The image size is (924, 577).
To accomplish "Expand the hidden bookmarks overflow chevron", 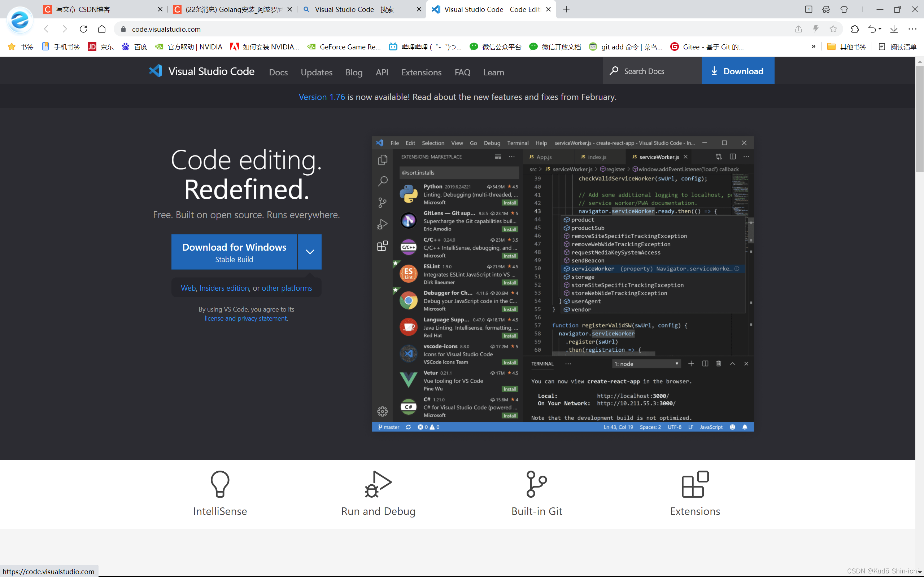I will click(x=813, y=47).
